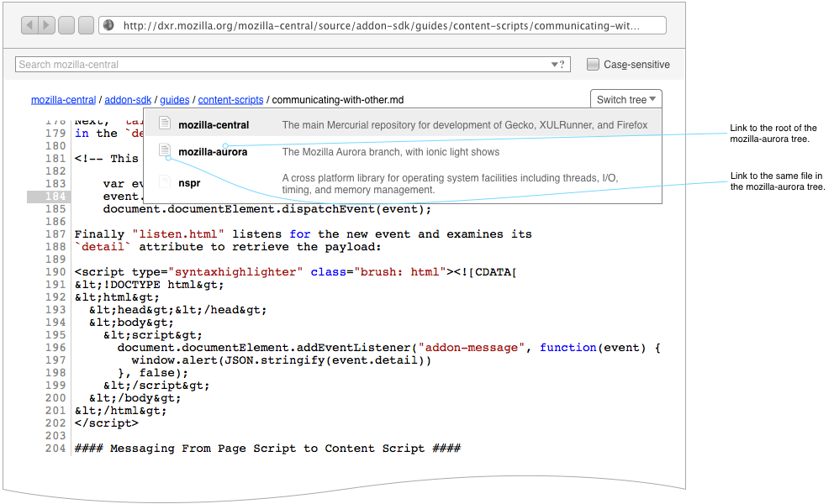Viewport: 834px width, 504px height.
Task: Open the Switch tree dropdown
Action: pos(626,99)
